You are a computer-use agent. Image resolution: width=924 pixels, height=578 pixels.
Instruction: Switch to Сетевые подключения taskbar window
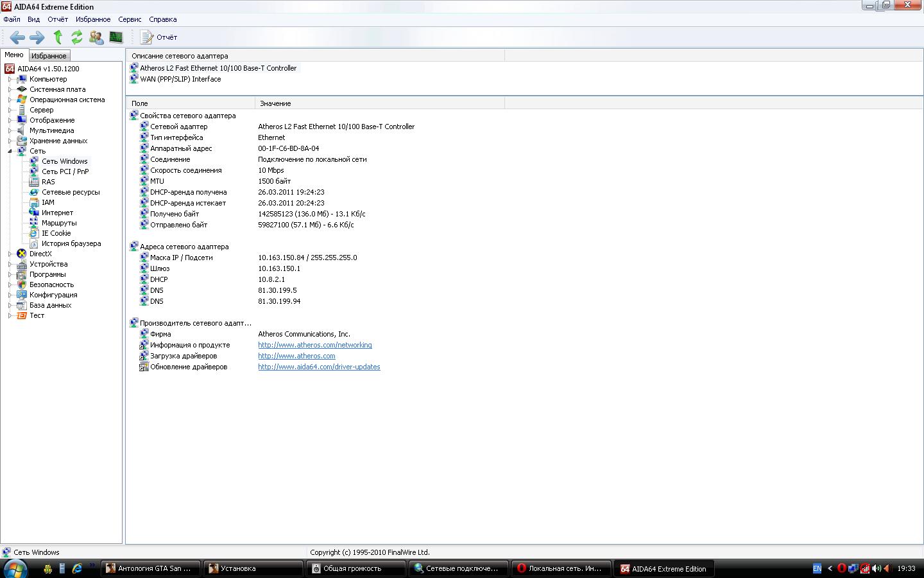point(459,568)
